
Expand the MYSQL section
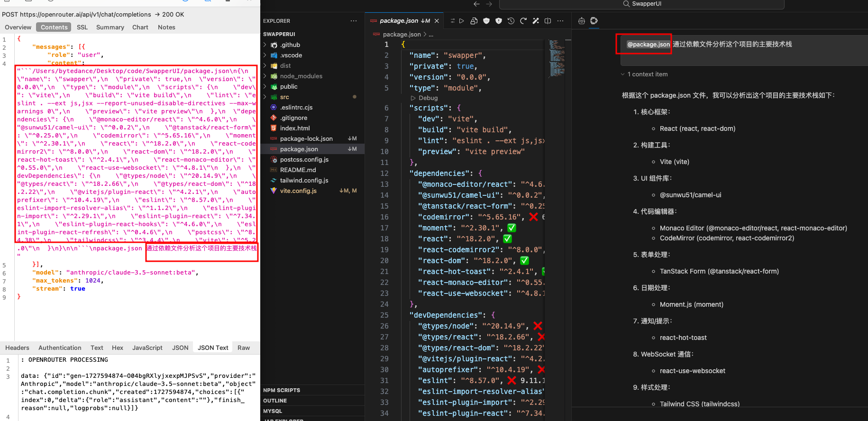coord(273,411)
